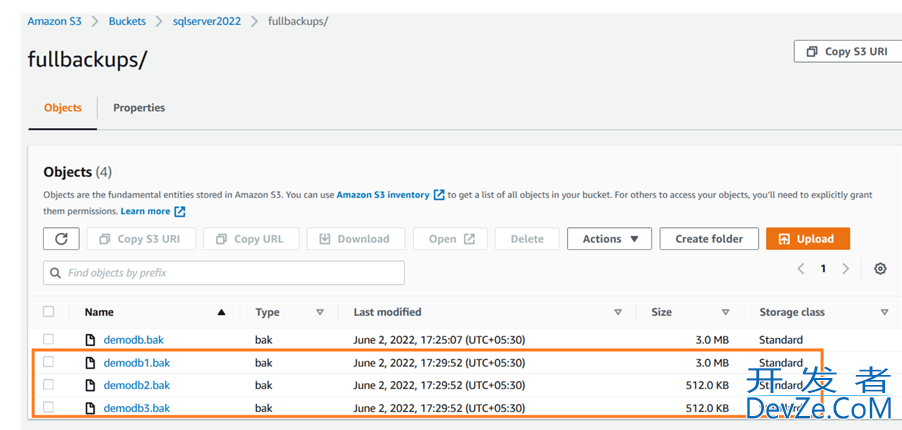Click the 3.0 MB size of demodb1.bak
The width and height of the screenshot is (902, 430).
[713, 363]
